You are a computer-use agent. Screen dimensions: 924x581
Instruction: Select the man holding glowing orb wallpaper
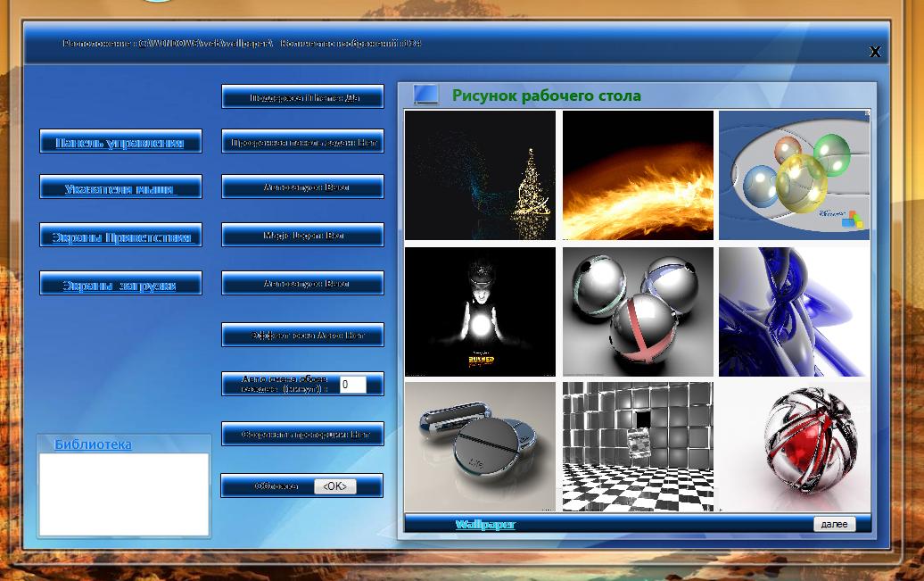pyautogui.click(x=480, y=311)
